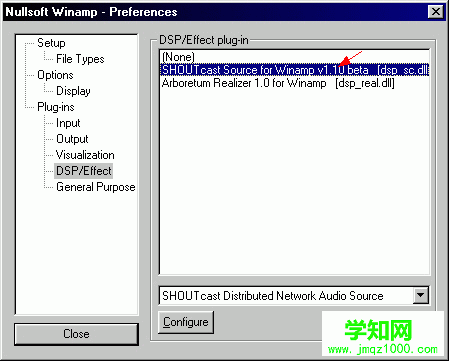Open the SHOUTcast module dropdown arrow

(421, 295)
